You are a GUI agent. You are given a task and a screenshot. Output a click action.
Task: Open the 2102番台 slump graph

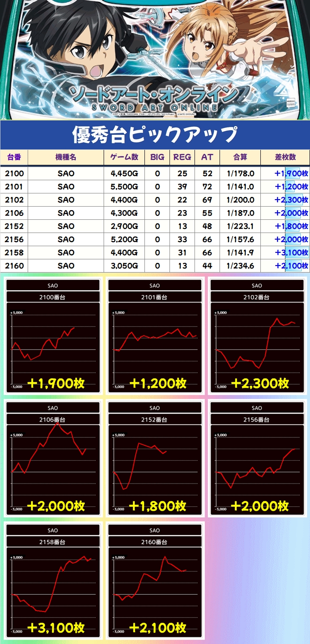coord(257,343)
